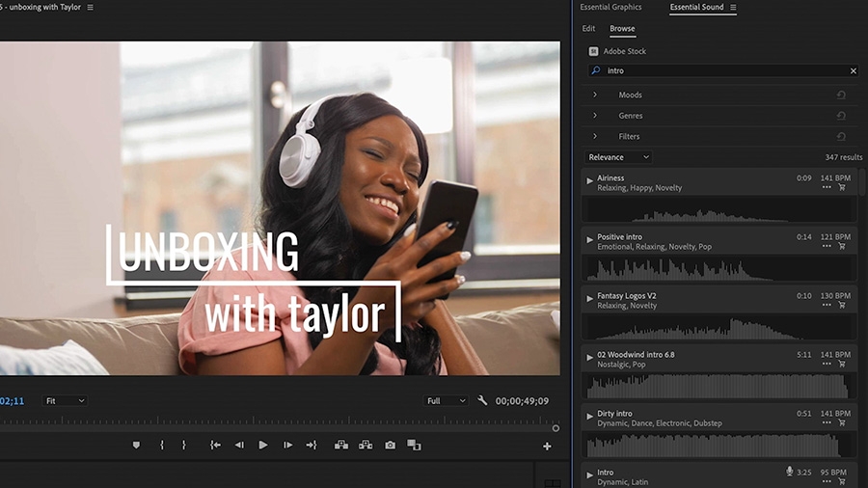The width and height of the screenshot is (868, 488).
Task: Click the Go to In point icon
Action: (x=215, y=445)
